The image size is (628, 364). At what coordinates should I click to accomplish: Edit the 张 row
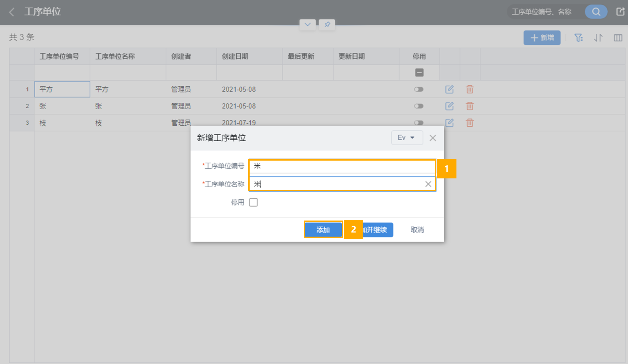tap(450, 106)
